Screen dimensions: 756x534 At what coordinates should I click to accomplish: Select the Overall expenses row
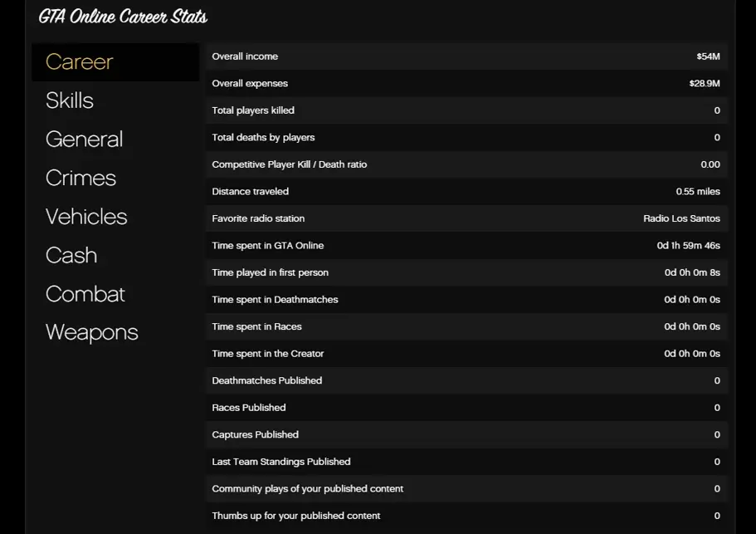tap(466, 84)
